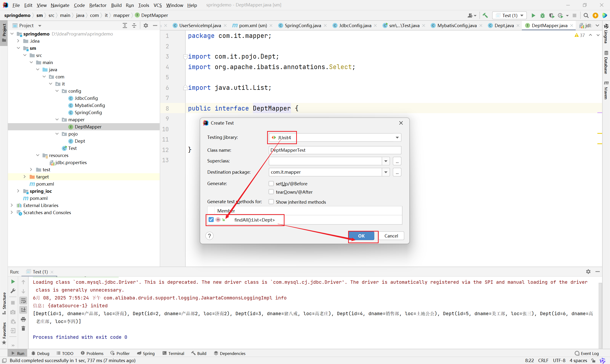The width and height of the screenshot is (610, 364).
Task: Click Project panel settings gear icon
Action: point(146,25)
